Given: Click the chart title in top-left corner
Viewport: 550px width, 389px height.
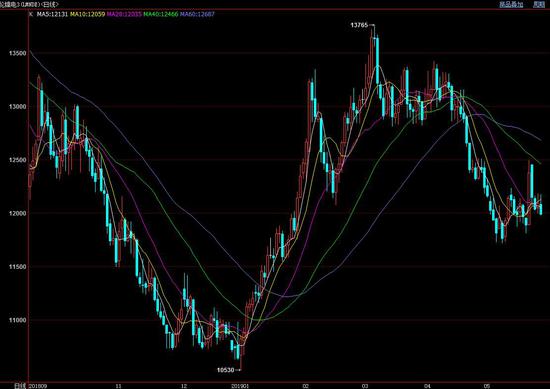Looking at the screenshot, I should pos(29,4).
